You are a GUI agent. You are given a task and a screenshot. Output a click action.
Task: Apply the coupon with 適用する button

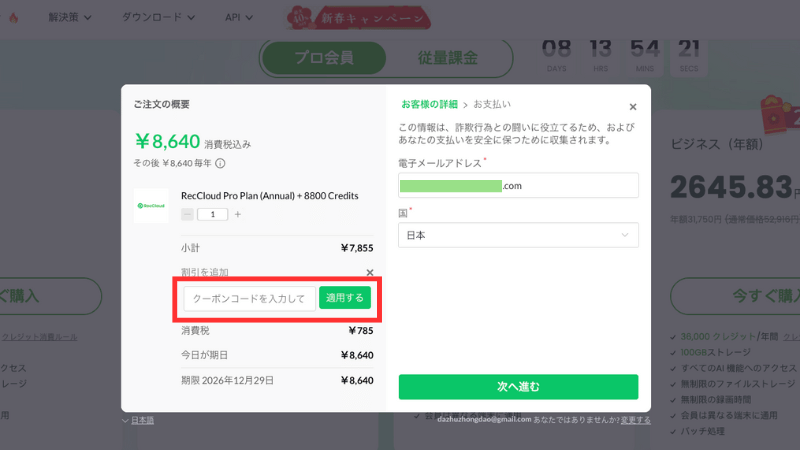pos(345,298)
